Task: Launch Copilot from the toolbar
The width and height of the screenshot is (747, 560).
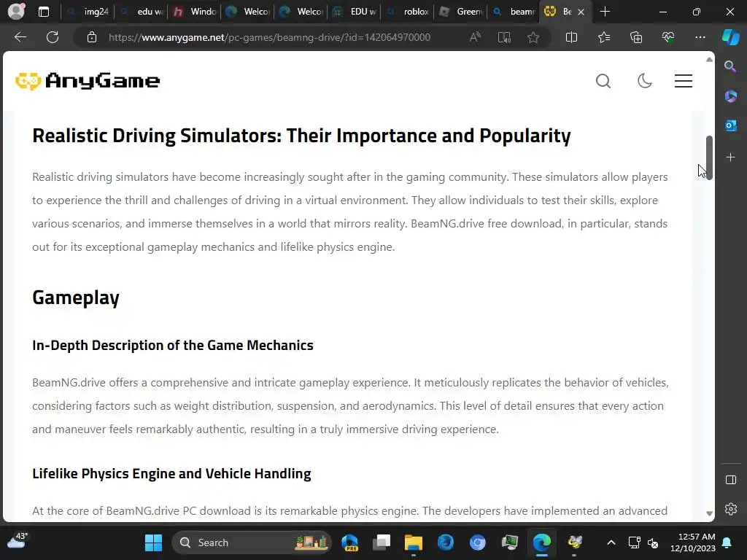Action: (731, 37)
